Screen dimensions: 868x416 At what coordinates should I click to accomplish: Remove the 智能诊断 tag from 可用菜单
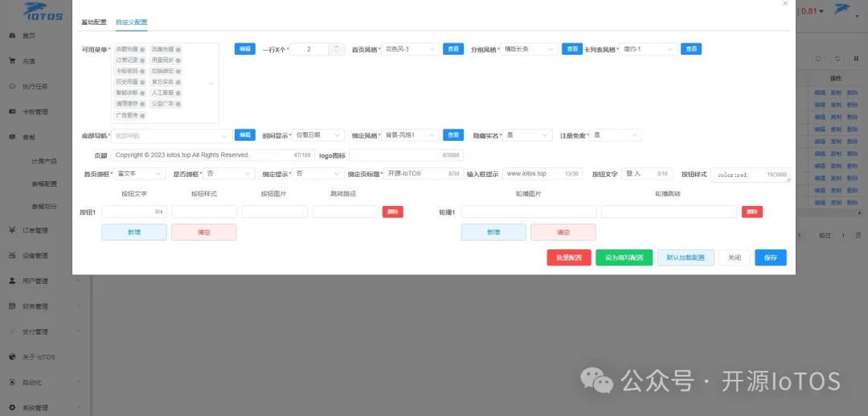click(x=143, y=93)
